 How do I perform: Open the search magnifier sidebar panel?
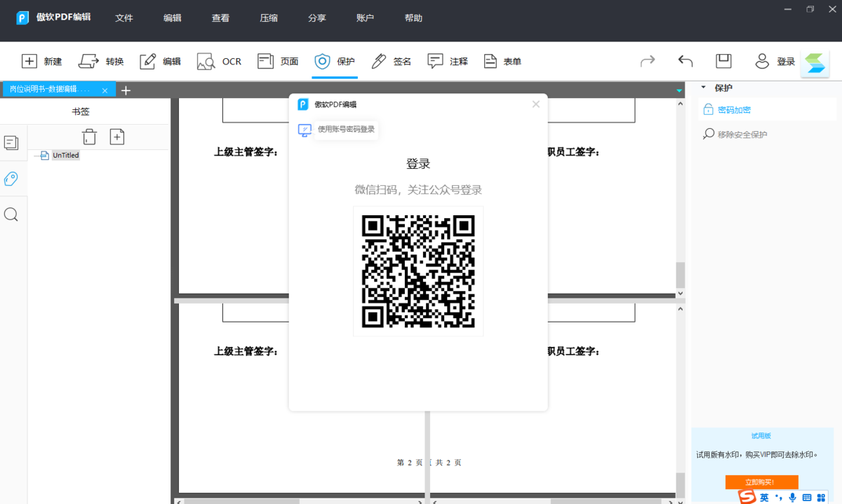pyautogui.click(x=11, y=214)
